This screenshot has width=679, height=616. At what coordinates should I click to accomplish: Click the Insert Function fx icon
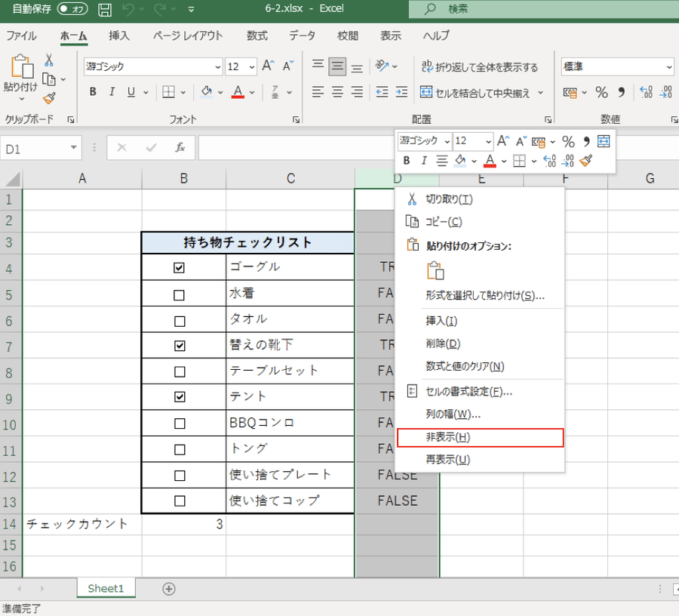pos(180,148)
